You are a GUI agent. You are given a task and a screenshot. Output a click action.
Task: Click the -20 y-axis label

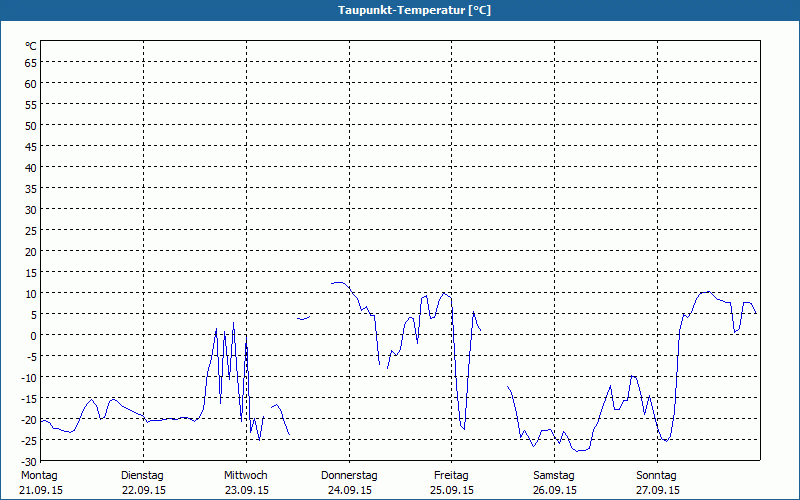click(29, 420)
